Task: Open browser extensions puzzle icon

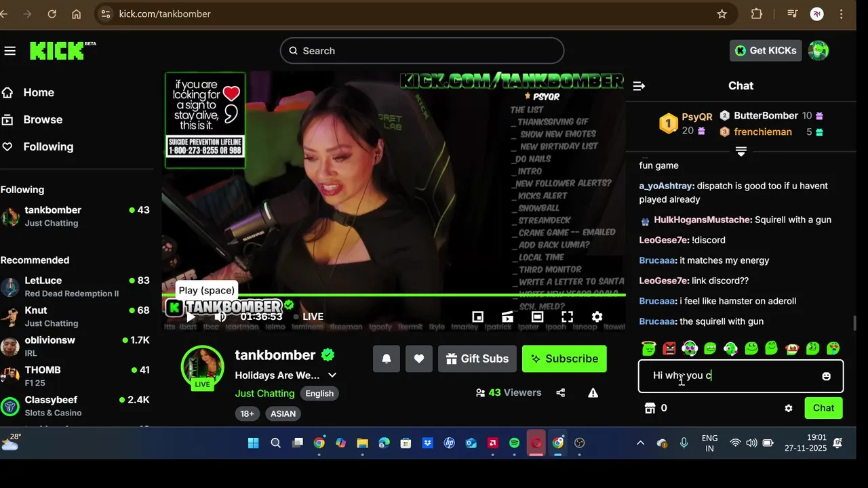Action: coord(757,14)
